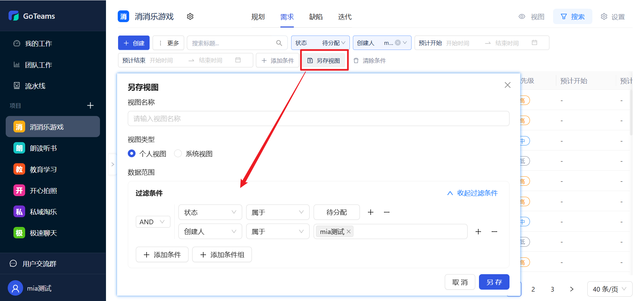Image resolution: width=644 pixels, height=301 pixels.
Task: Switch to 需求 tab
Action: click(x=287, y=17)
